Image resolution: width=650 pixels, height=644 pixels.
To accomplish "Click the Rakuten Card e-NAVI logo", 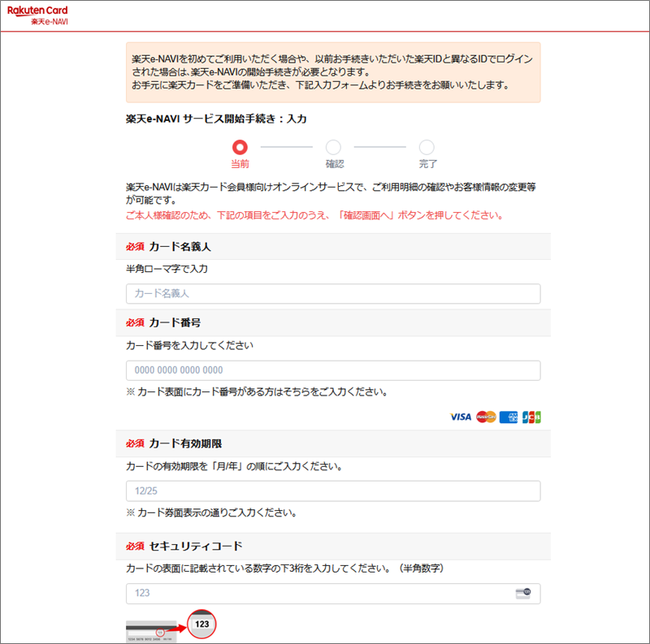I will [x=37, y=15].
